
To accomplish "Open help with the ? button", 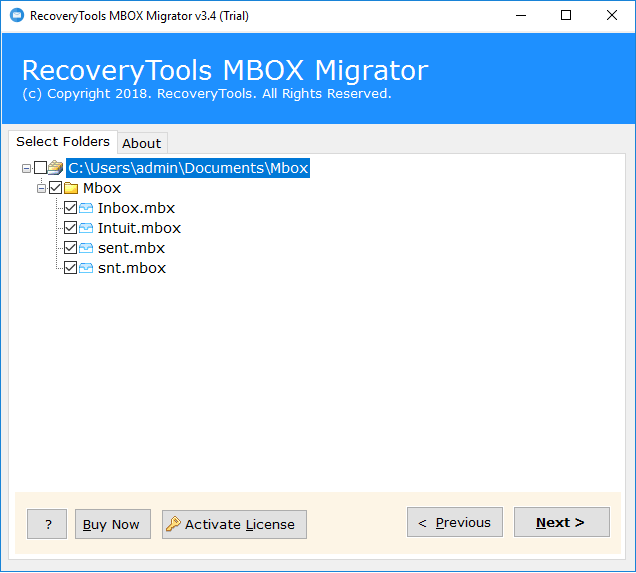I will pos(47,524).
